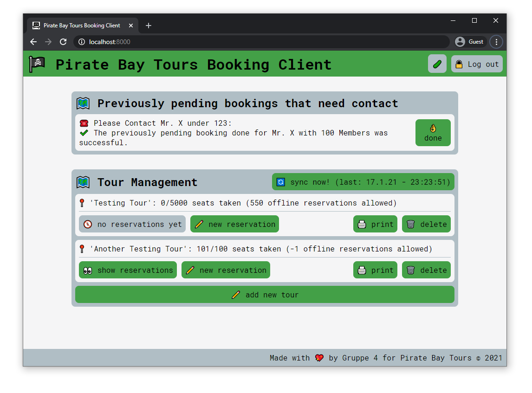Click the eyes icon on show reservations

pyautogui.click(x=88, y=270)
